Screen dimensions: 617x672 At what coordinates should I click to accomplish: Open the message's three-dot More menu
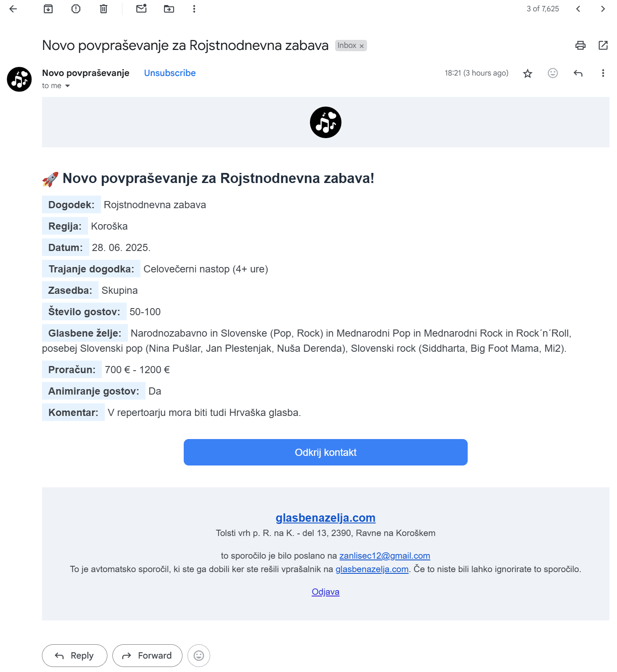[603, 73]
